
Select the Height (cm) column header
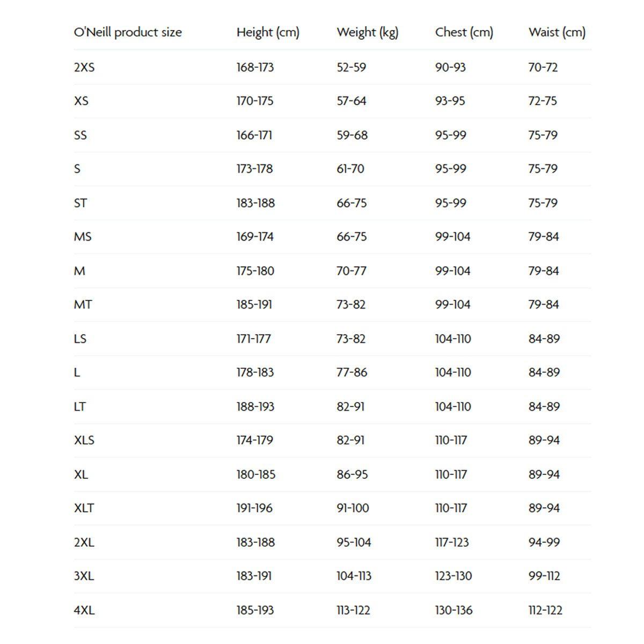pos(268,32)
